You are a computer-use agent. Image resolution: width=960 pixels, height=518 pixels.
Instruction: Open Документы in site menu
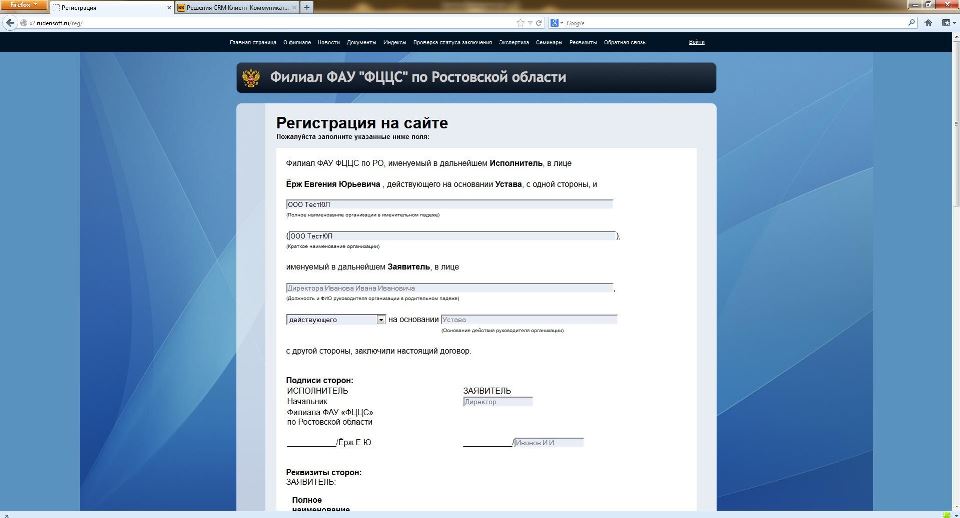[361, 42]
